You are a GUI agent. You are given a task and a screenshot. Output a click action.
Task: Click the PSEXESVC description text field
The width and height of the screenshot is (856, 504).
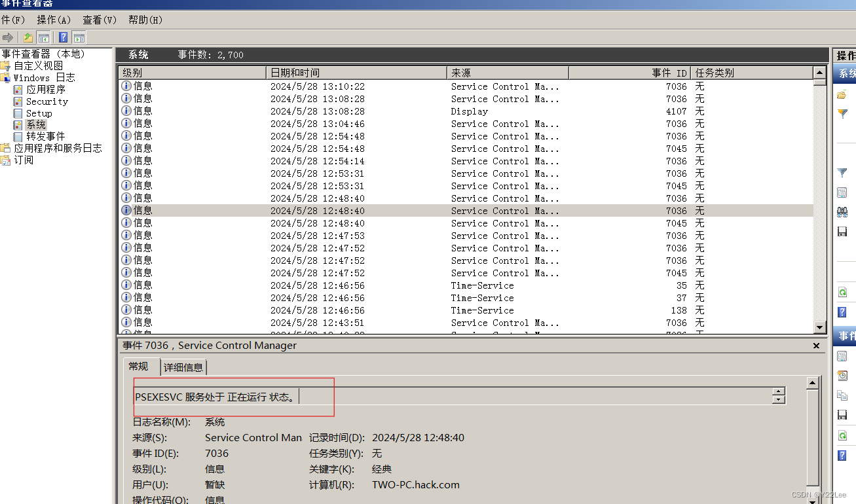(x=453, y=396)
